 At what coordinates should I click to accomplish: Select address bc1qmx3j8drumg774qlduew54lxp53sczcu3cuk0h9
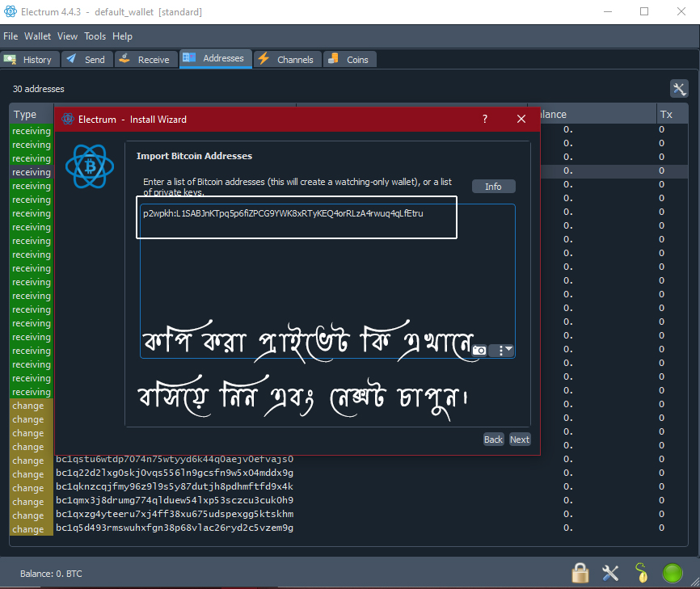point(175,500)
